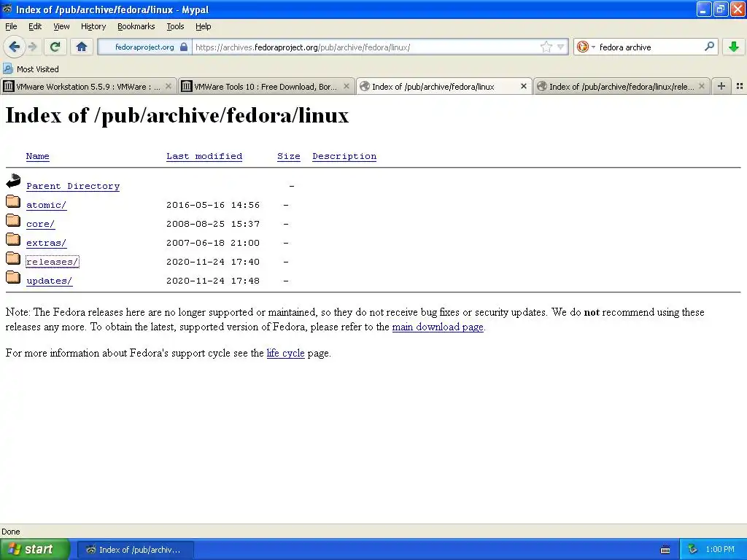
Task: Click the Parent Directory back-arrow icon
Action: pos(13,181)
